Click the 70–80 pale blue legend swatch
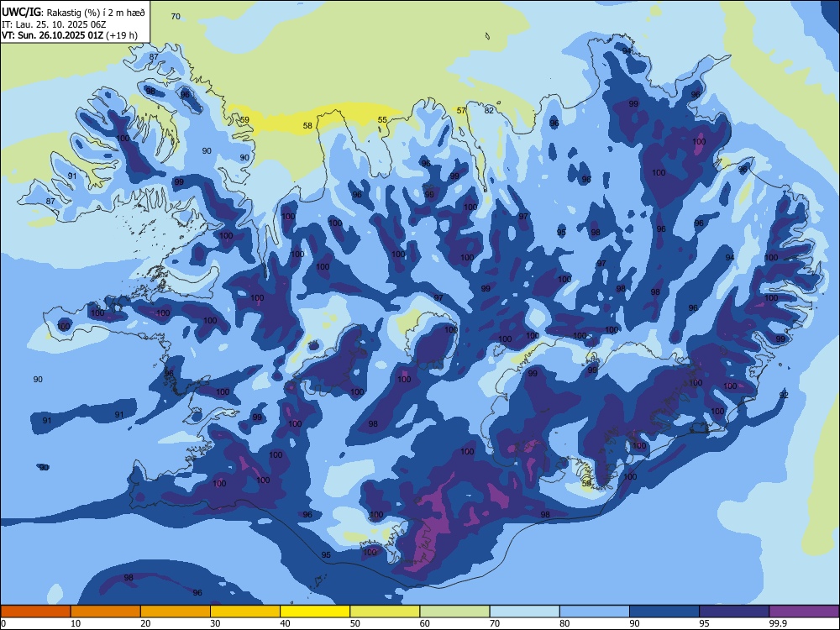Viewport: 840px width, 630px height. click(524, 612)
